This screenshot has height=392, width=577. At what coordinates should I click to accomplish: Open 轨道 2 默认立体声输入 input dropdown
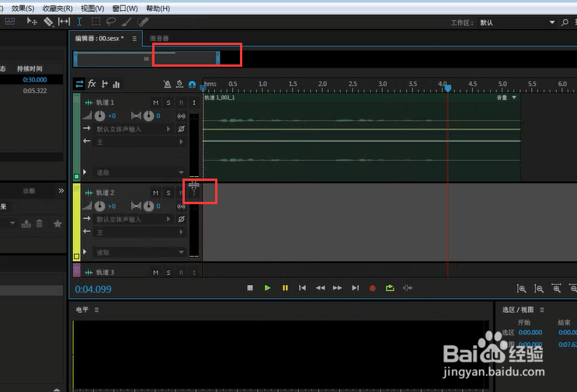pyautogui.click(x=133, y=219)
